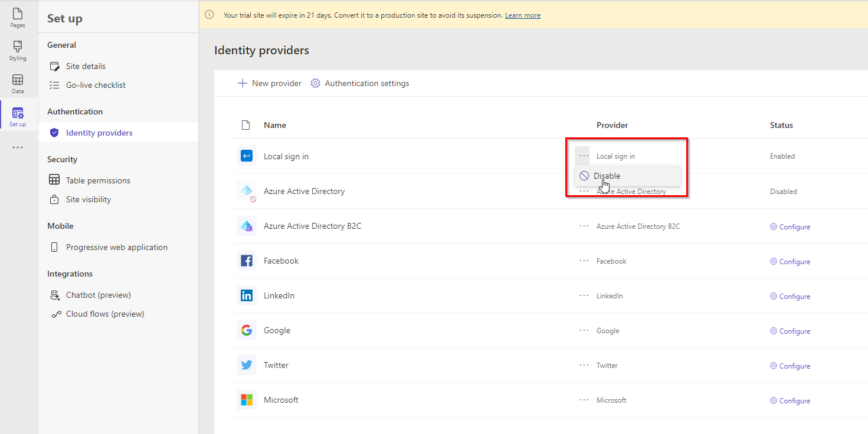Expand the more options ellipsis in left rail

click(17, 147)
